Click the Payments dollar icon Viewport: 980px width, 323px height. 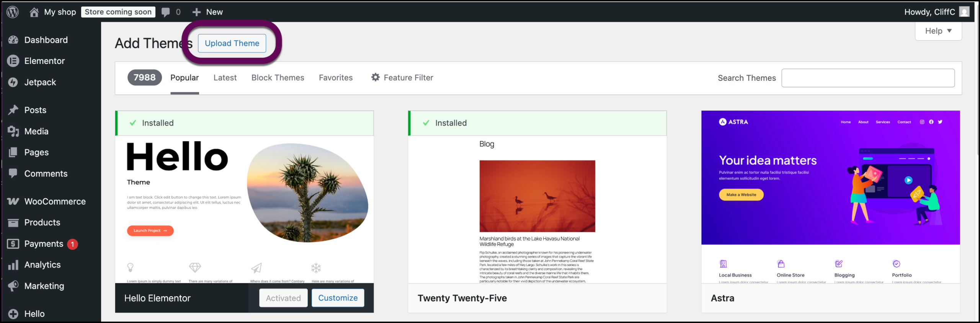coord(13,244)
